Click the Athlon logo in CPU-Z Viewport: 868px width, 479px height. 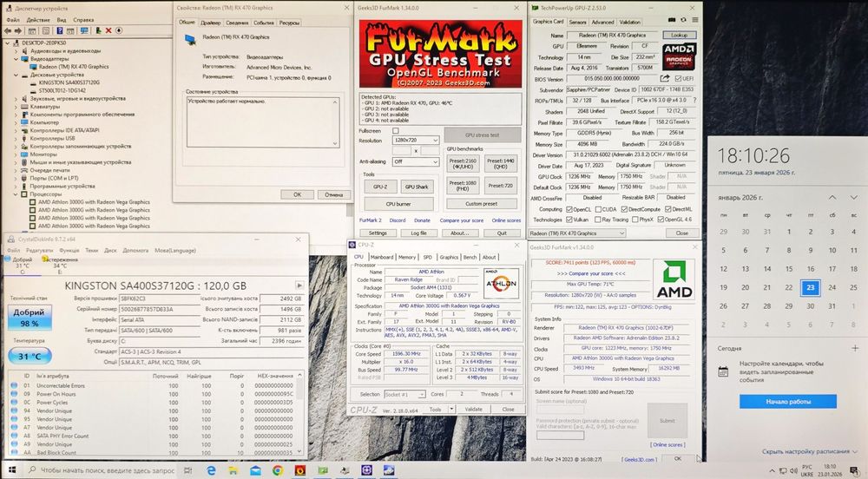tap(501, 283)
